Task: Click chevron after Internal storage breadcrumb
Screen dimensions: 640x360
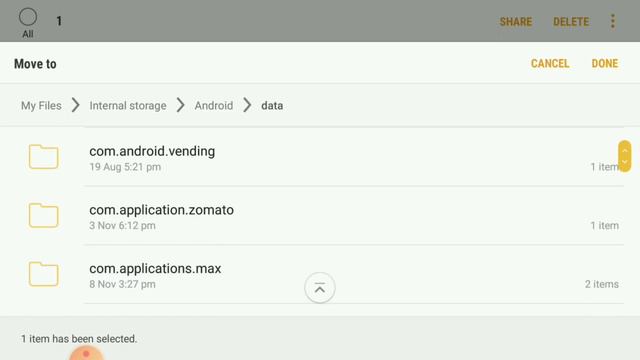Action: 180,105
